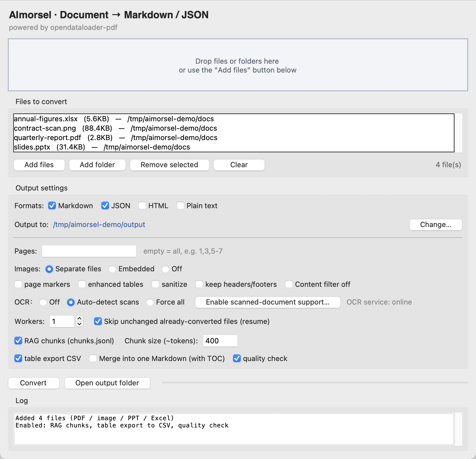
Task: Open the Change... output folder dialog
Action: pyautogui.click(x=436, y=225)
